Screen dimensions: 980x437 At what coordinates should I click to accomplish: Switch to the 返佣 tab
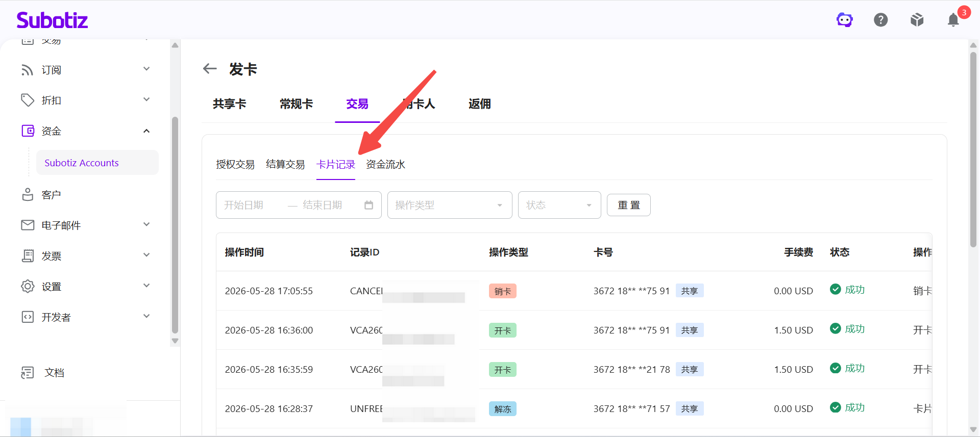480,104
